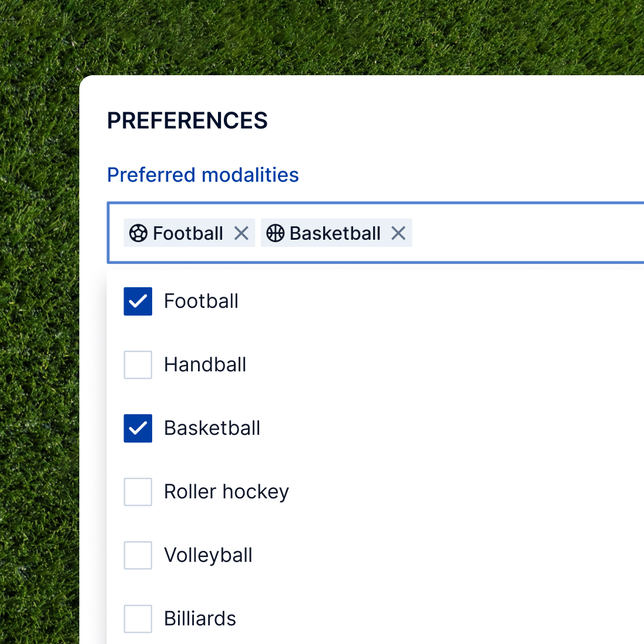Screen dimensions: 644x644
Task: Select the Football chip label
Action: pyautogui.click(x=188, y=233)
